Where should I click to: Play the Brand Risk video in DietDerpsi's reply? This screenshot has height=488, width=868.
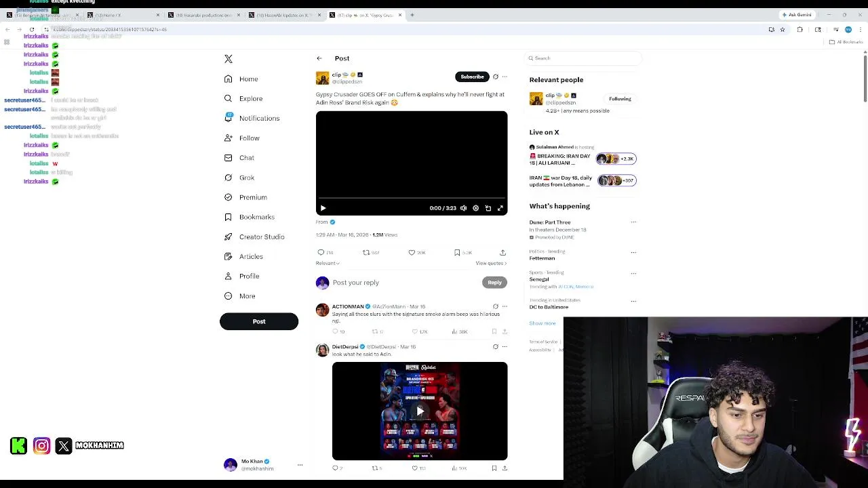(420, 411)
